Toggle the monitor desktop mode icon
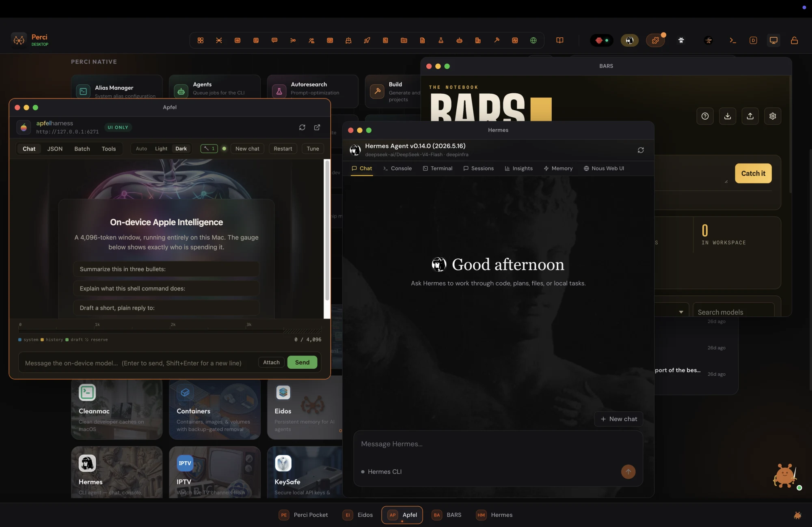812x527 pixels. point(774,41)
